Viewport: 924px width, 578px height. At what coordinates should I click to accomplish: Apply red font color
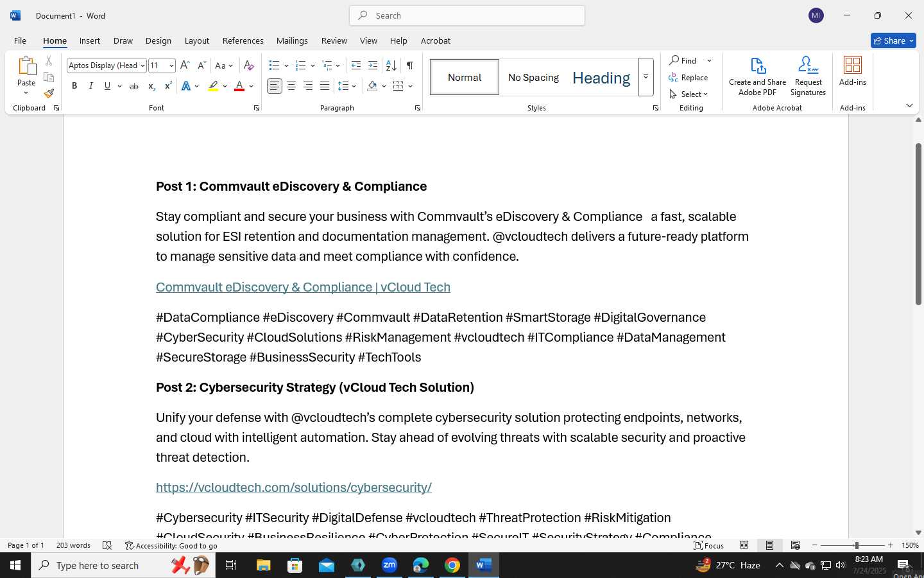(239, 86)
